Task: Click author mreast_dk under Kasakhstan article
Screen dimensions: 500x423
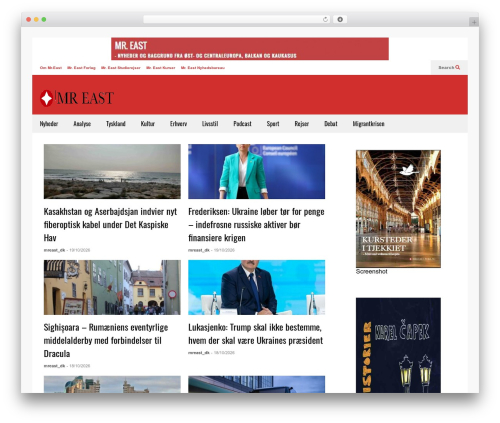Action: click(54, 250)
